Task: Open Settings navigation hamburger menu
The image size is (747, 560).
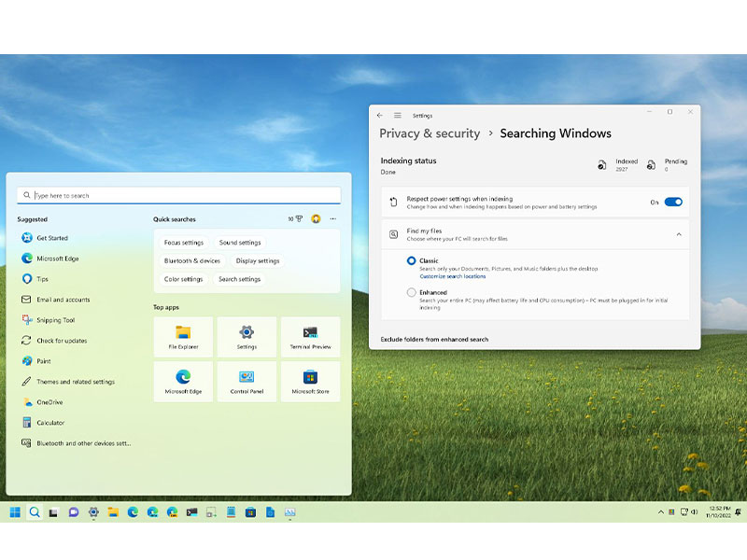Action: [x=398, y=115]
